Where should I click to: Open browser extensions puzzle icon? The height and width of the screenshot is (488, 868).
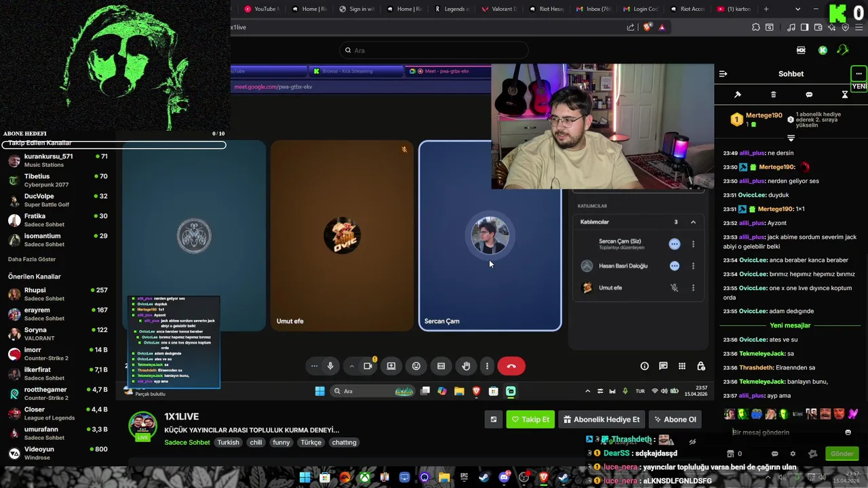[x=755, y=27]
